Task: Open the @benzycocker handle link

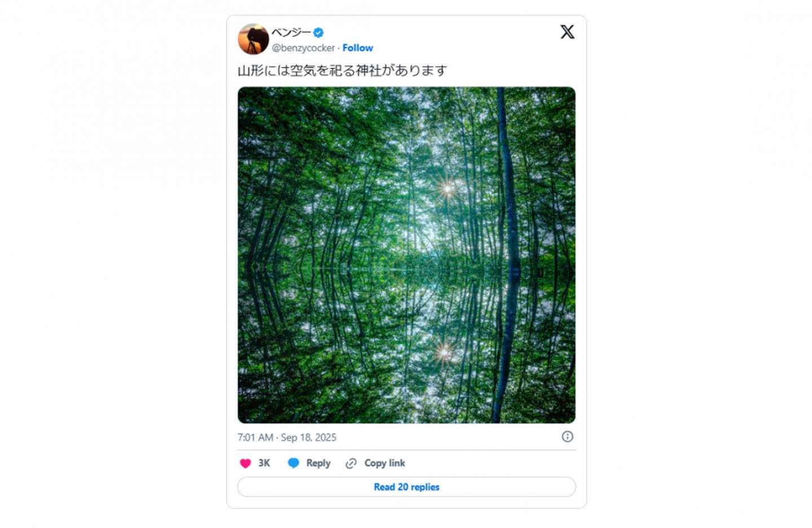Action: point(303,48)
